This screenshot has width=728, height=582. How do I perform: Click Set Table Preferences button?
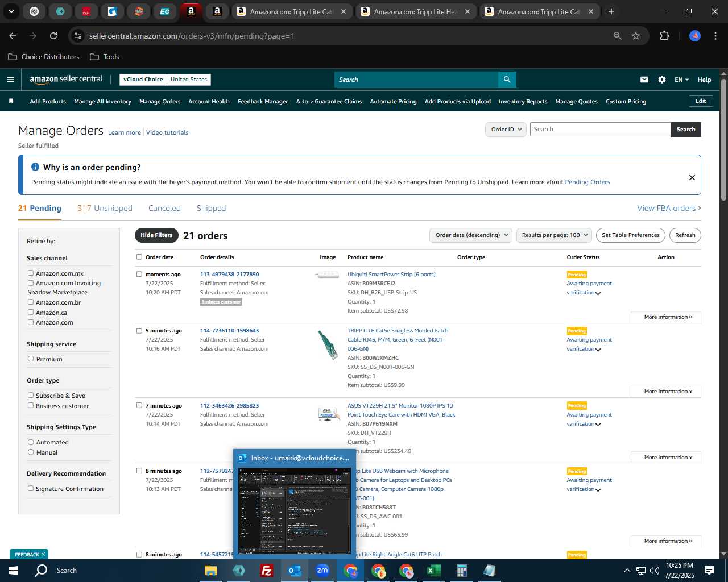click(x=631, y=235)
